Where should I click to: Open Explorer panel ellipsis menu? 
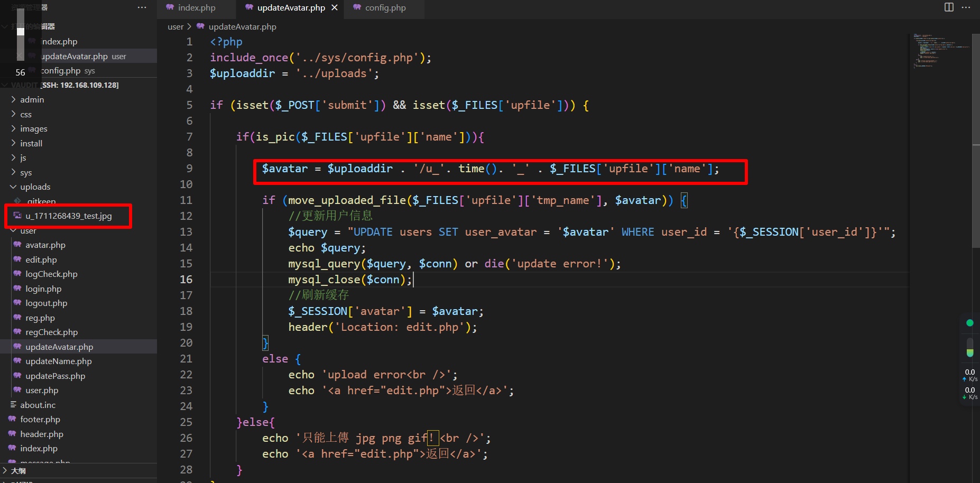[142, 7]
